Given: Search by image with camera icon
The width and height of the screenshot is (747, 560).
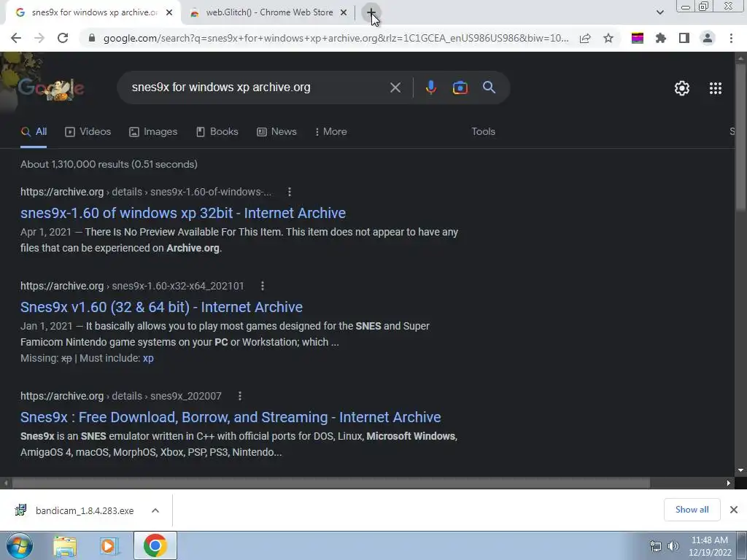Looking at the screenshot, I should click(x=460, y=87).
